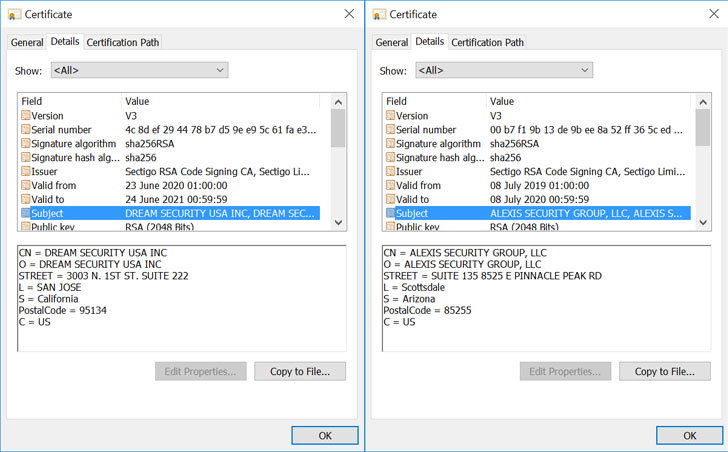This screenshot has width=728, height=452.
Task: Select the DREAM SECURITY USA INC subject row
Action: pos(170,213)
